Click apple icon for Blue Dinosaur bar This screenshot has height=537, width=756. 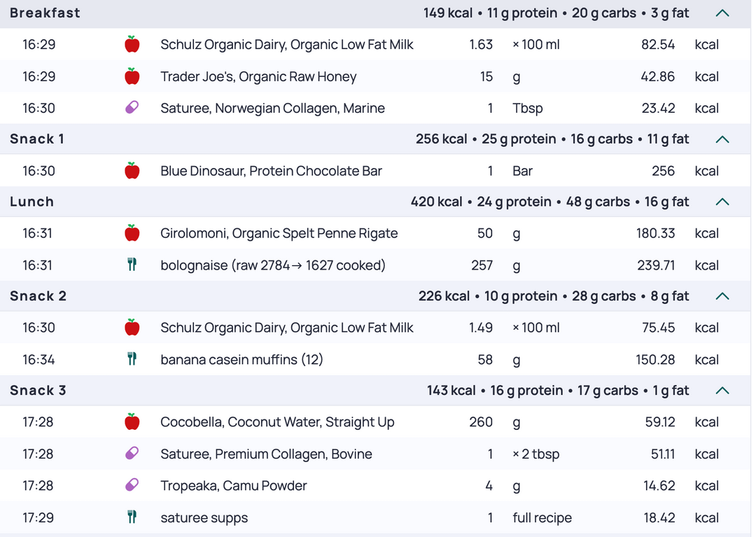click(132, 171)
